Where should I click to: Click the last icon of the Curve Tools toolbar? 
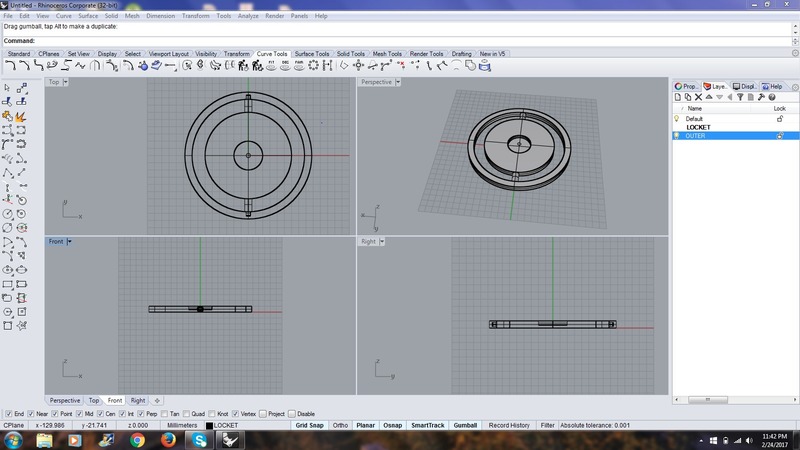pos(484,65)
